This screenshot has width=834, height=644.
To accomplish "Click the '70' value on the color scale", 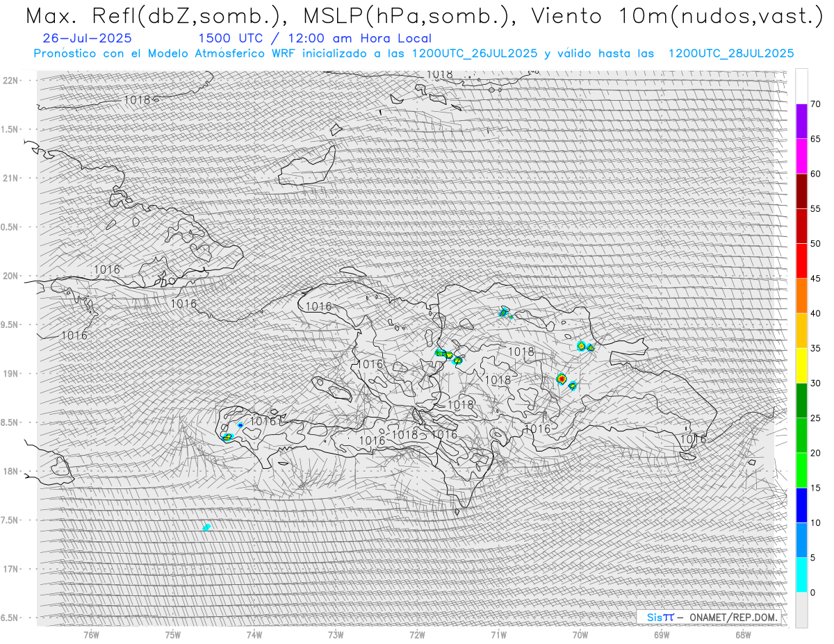I will click(815, 104).
